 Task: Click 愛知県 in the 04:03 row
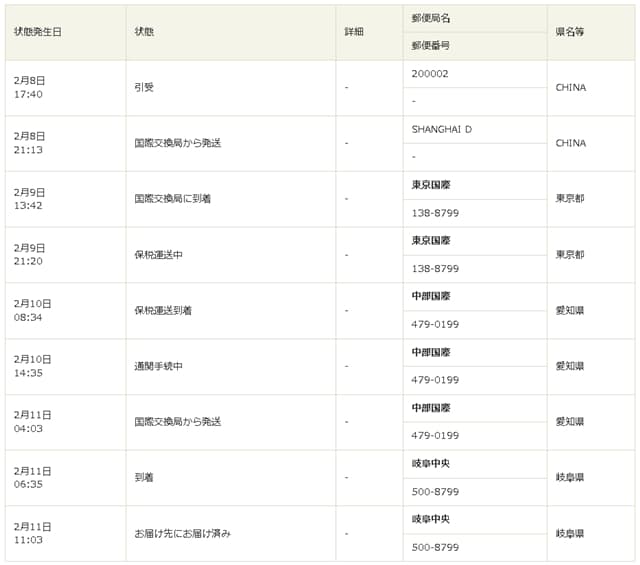point(570,422)
